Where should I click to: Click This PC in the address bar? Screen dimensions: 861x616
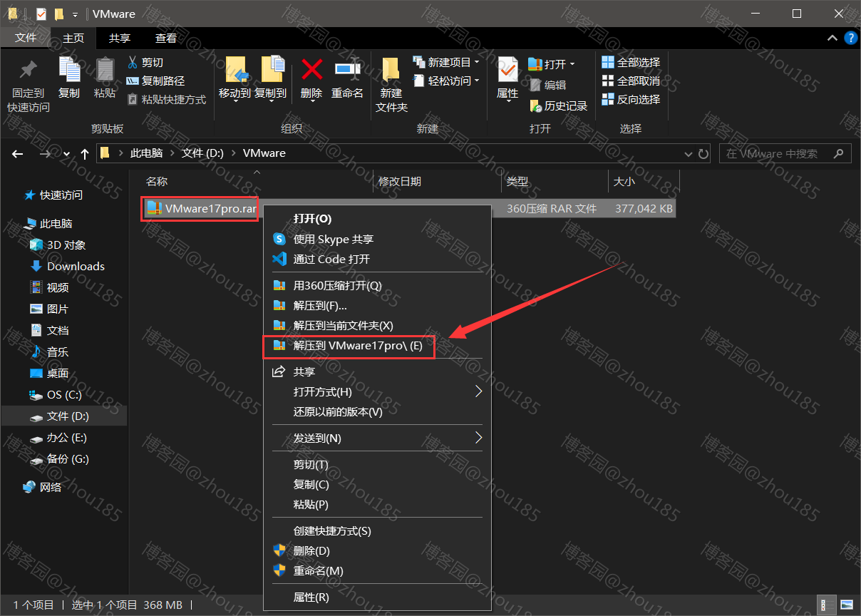pos(146,153)
